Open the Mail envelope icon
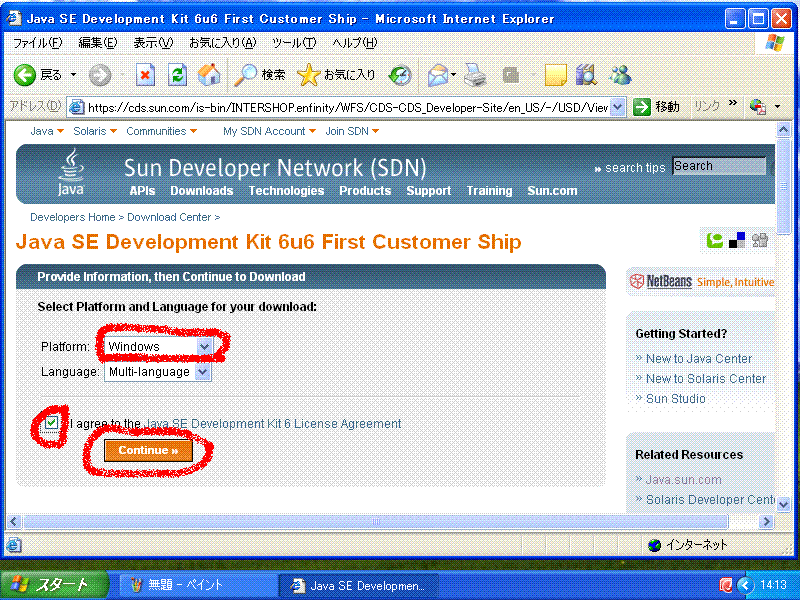Viewport: 800px width, 600px height. 438,75
